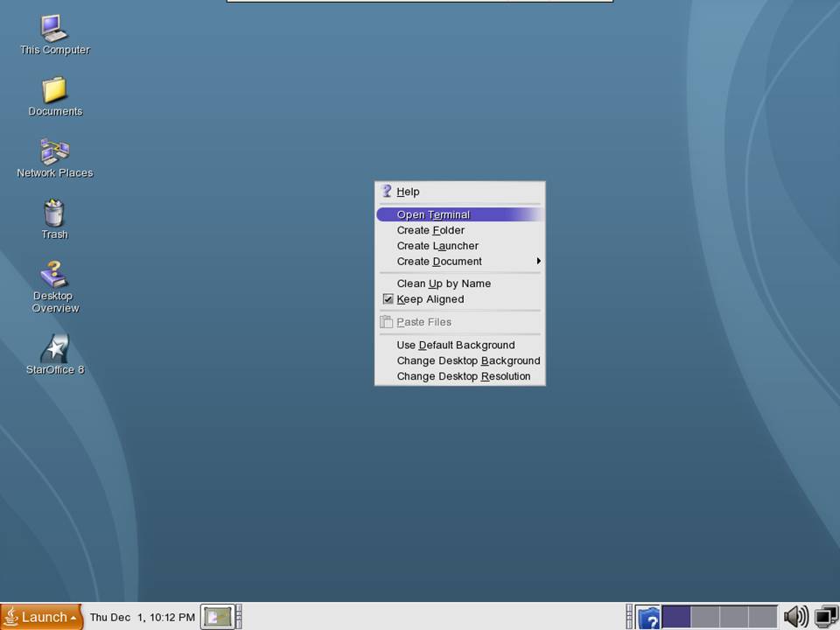Open the volume control speaker icon
840x630 pixels.
tap(796, 617)
